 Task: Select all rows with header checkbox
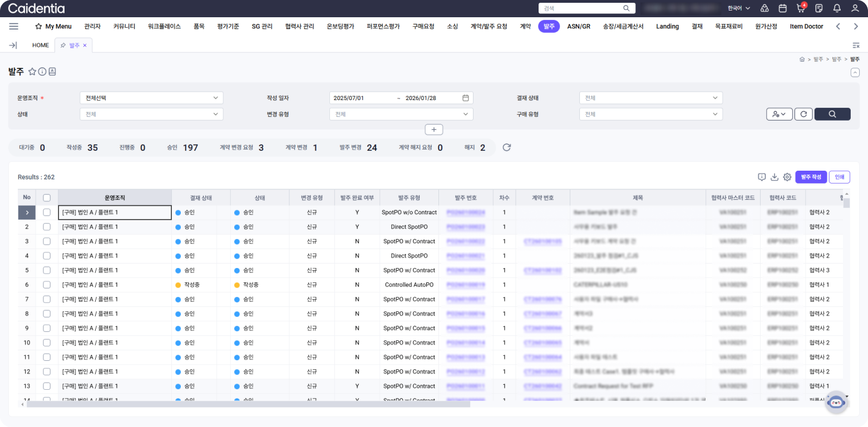coord(47,197)
